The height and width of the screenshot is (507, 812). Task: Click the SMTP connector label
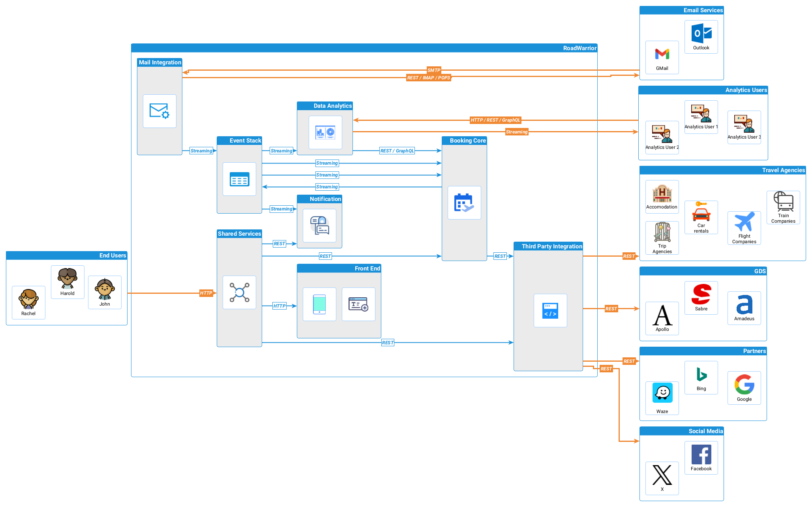tap(433, 70)
